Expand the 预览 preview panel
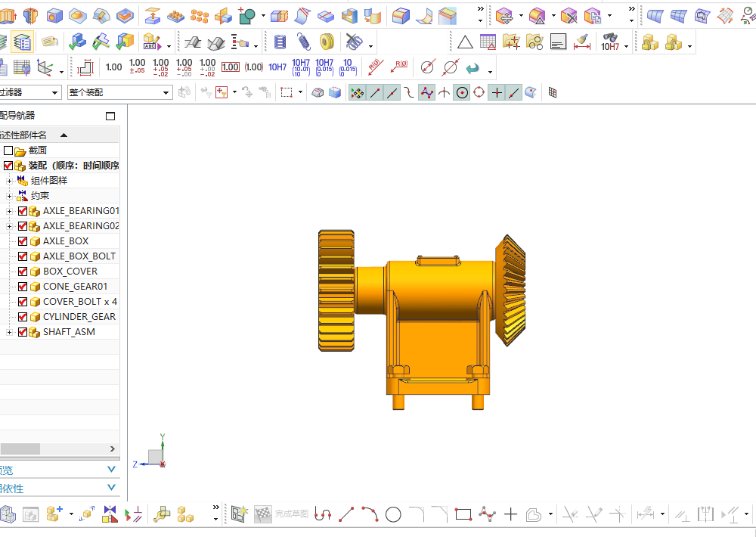Image resolution: width=756 pixels, height=537 pixels. [x=111, y=470]
